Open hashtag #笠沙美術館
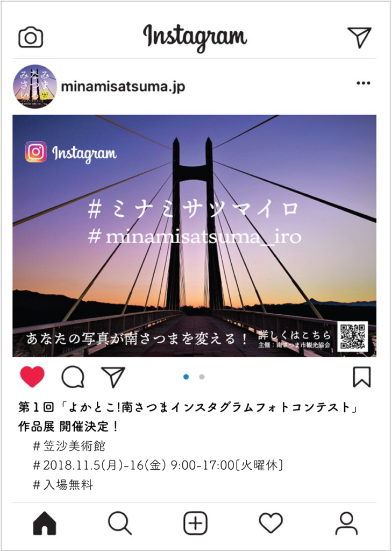This screenshot has height=551, width=392. click(69, 446)
